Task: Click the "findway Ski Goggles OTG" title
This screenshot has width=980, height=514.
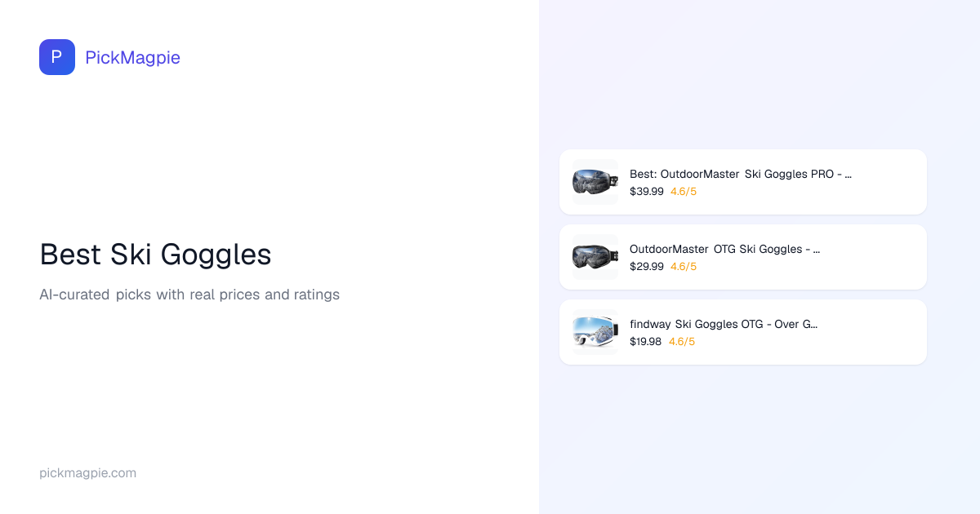Action: coord(723,324)
